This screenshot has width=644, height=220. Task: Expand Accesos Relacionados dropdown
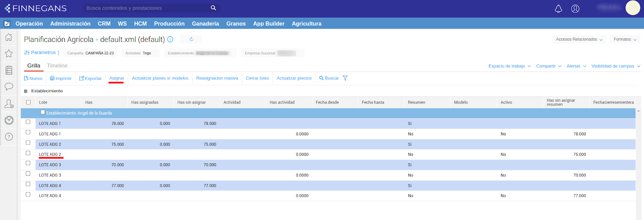tap(579, 39)
